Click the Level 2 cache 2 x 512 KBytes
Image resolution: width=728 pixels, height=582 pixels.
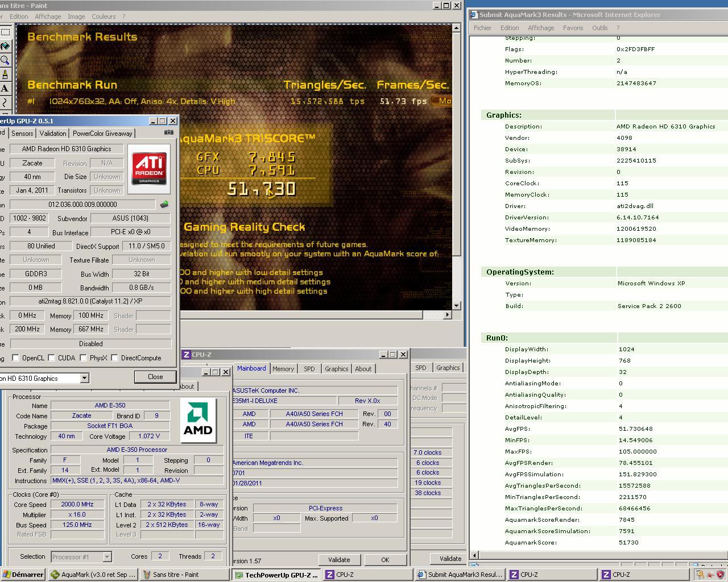pyautogui.click(x=167, y=525)
